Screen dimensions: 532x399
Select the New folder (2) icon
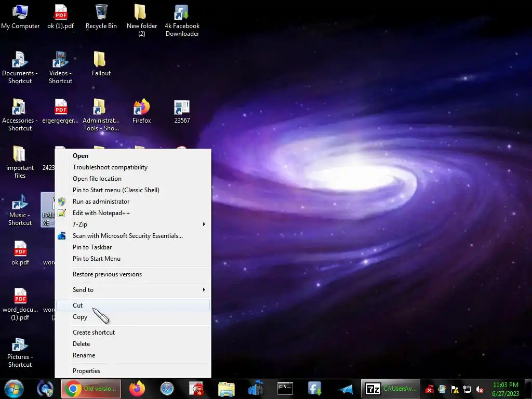[142, 20]
